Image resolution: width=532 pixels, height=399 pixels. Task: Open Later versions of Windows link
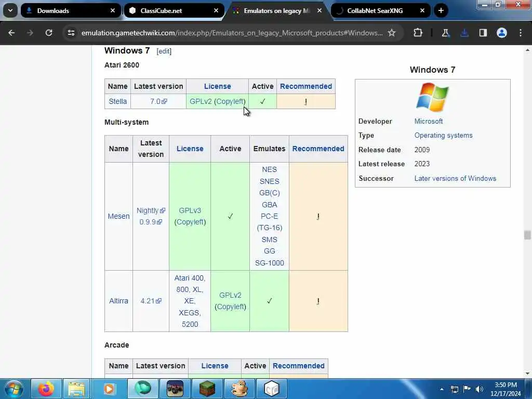pyautogui.click(x=455, y=179)
